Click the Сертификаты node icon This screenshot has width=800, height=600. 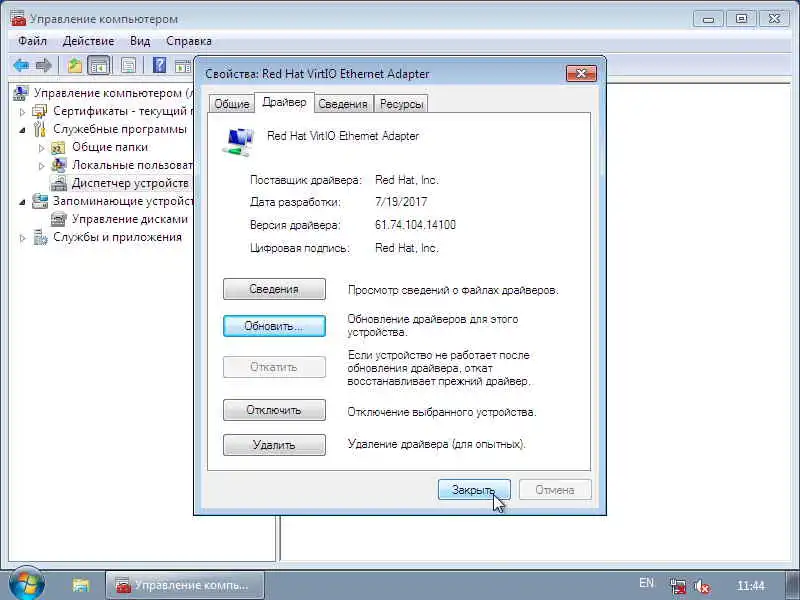[x=39, y=111]
